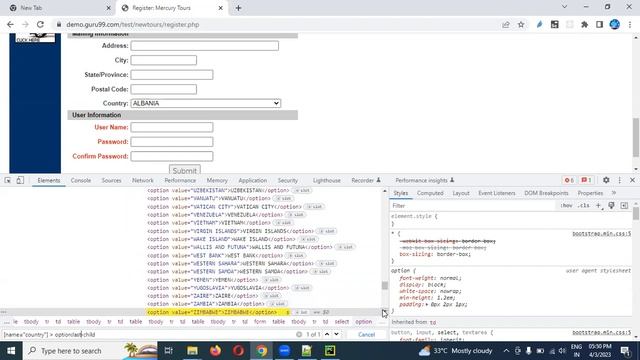
Task: Reload the Mercury Tours page
Action: coord(40,24)
